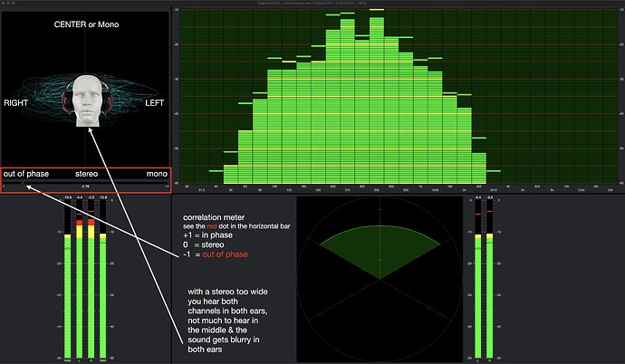Click the red dot on the correlation meter
625x364 pixels.
(24, 185)
